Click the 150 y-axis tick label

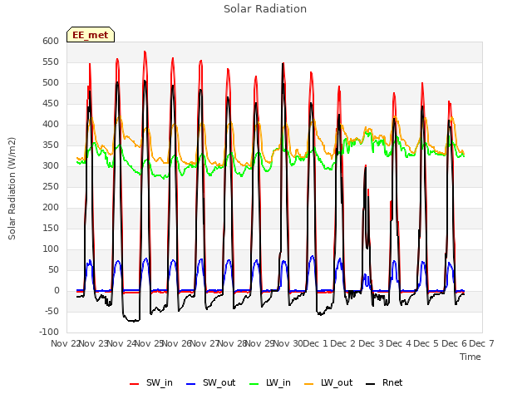[51, 228]
